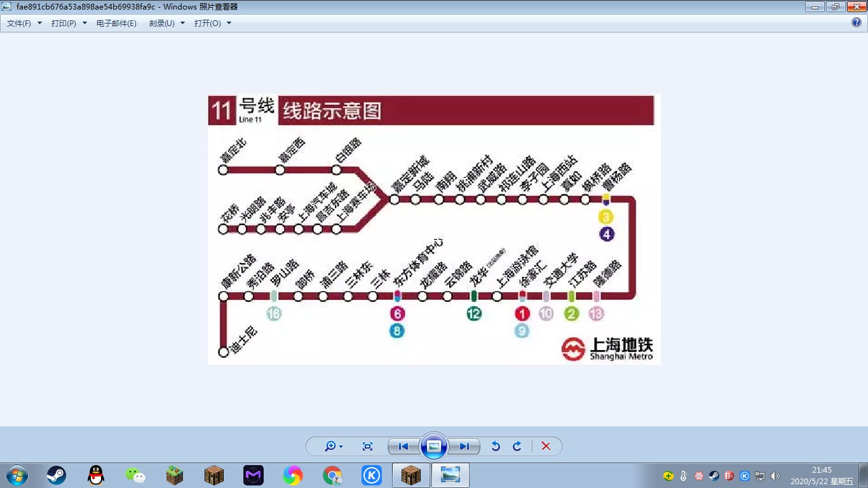868x488 pixels.
Task: Open the Steam icon in the system tray
Action: coord(714,476)
